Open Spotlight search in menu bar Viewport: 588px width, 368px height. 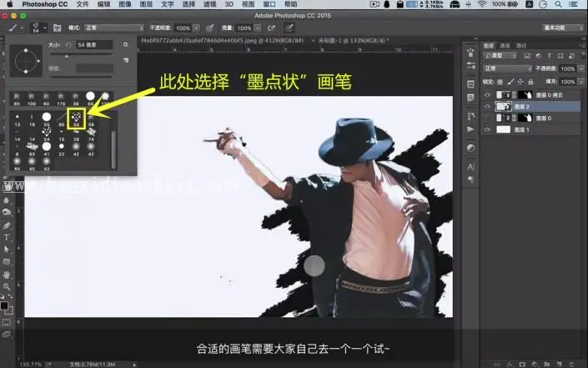558,4
